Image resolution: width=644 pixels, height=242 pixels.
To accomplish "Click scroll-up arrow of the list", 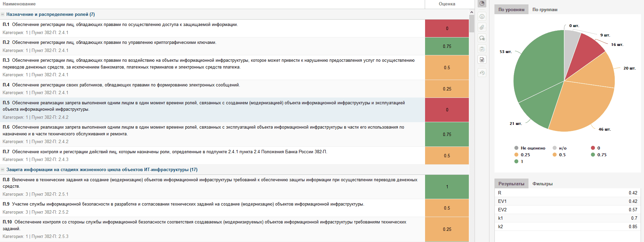I will point(472,12).
